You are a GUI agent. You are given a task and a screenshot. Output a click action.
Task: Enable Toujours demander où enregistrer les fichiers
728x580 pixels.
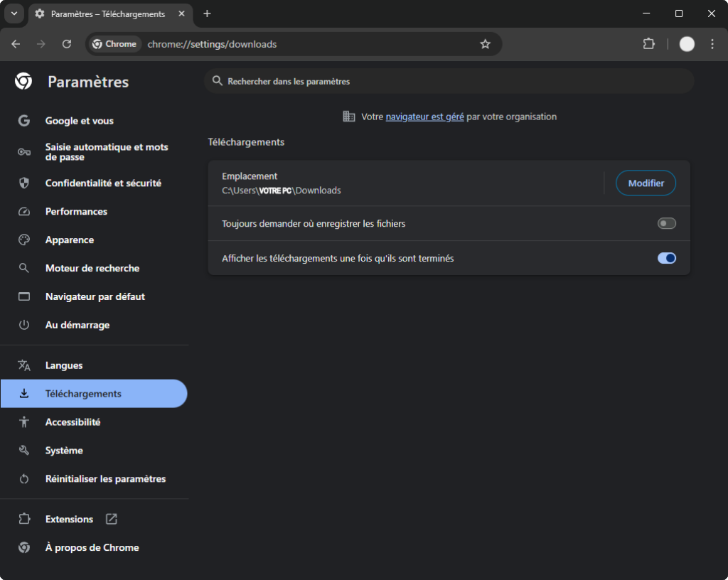tap(666, 224)
